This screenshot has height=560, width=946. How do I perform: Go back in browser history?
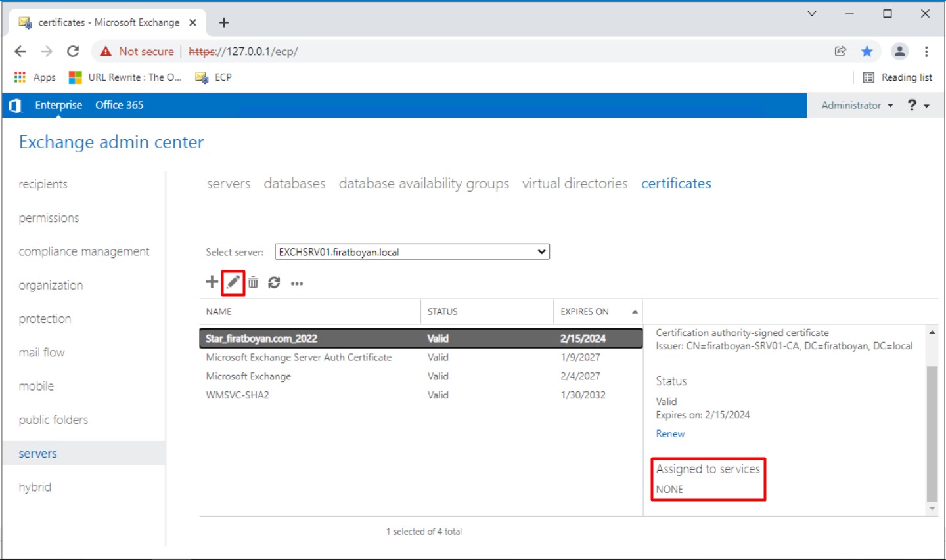click(20, 51)
